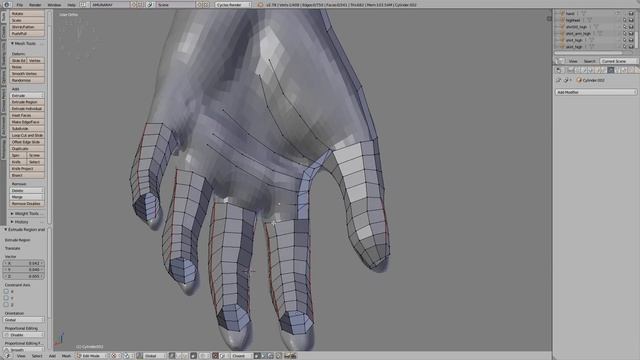Image resolution: width=640 pixels, height=360 pixels.
Task: Click Extrude Region
Action: tap(27, 102)
